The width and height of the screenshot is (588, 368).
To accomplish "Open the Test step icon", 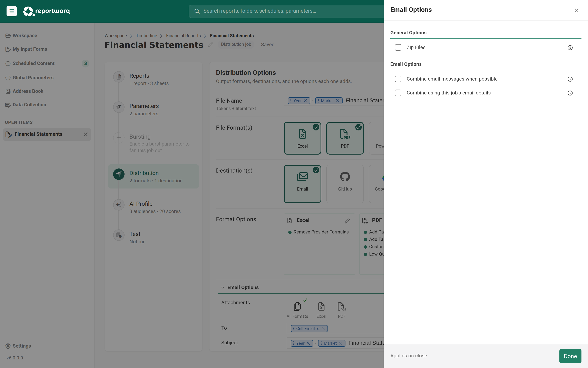I will (x=119, y=235).
